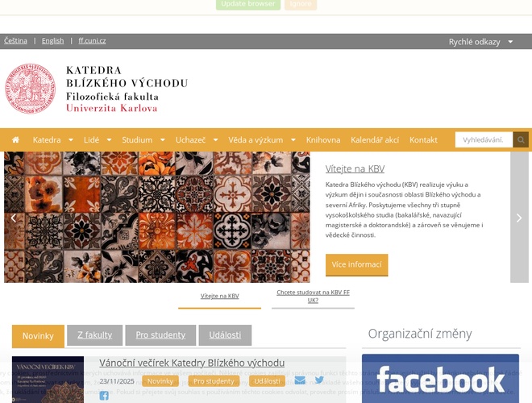Image resolution: width=532 pixels, height=403 pixels.
Task: Switch language via English link
Action: [52, 41]
